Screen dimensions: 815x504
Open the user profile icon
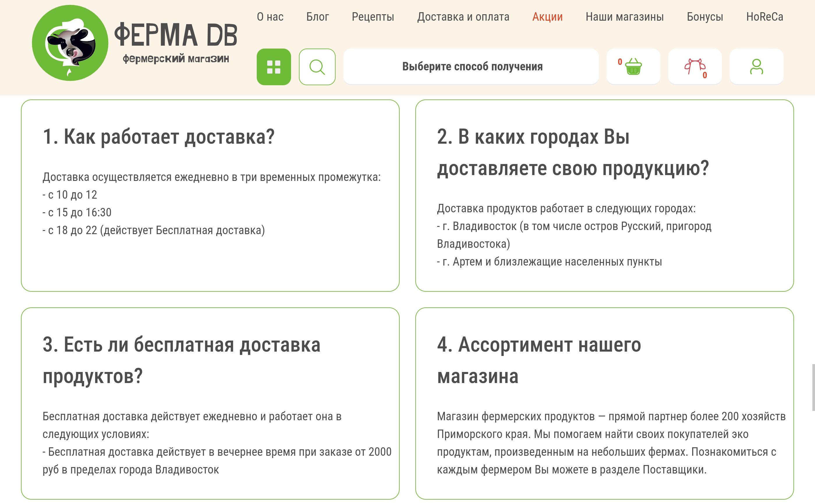click(x=756, y=66)
